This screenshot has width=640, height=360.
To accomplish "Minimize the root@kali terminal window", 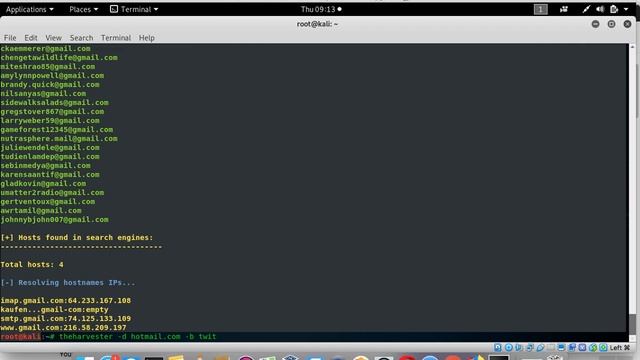I will click(596, 24).
